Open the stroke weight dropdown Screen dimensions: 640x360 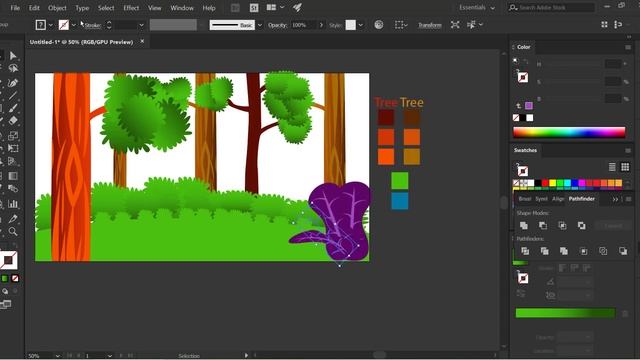[141, 25]
